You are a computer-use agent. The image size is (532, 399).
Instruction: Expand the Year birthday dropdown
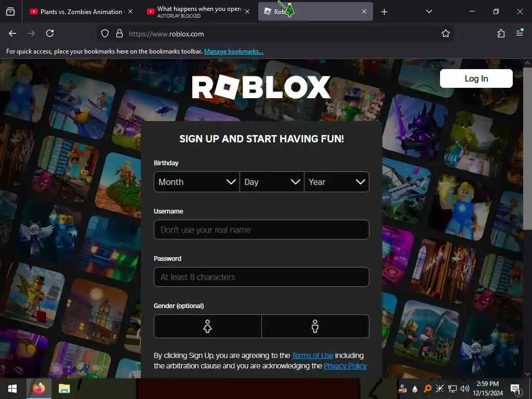pos(337,182)
